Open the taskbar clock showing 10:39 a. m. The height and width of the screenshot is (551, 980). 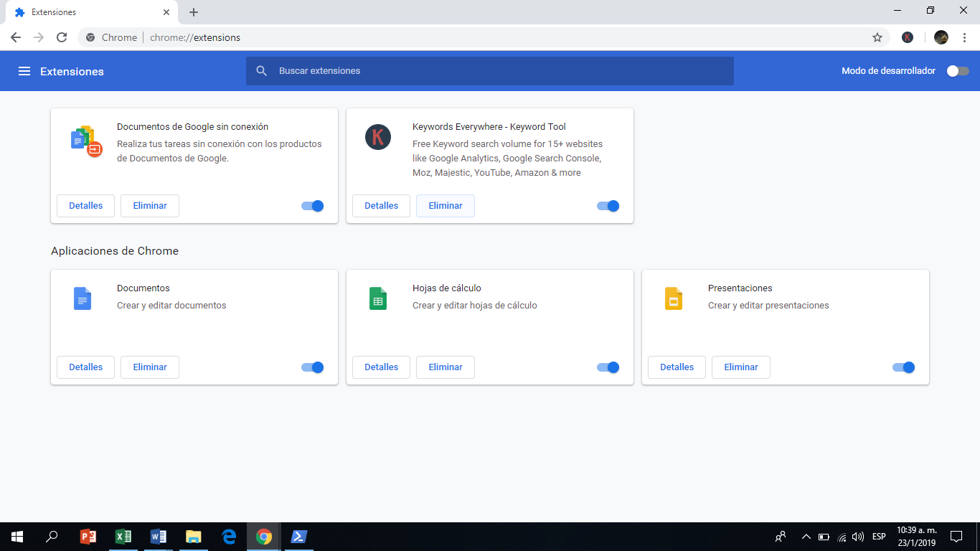tap(916, 537)
